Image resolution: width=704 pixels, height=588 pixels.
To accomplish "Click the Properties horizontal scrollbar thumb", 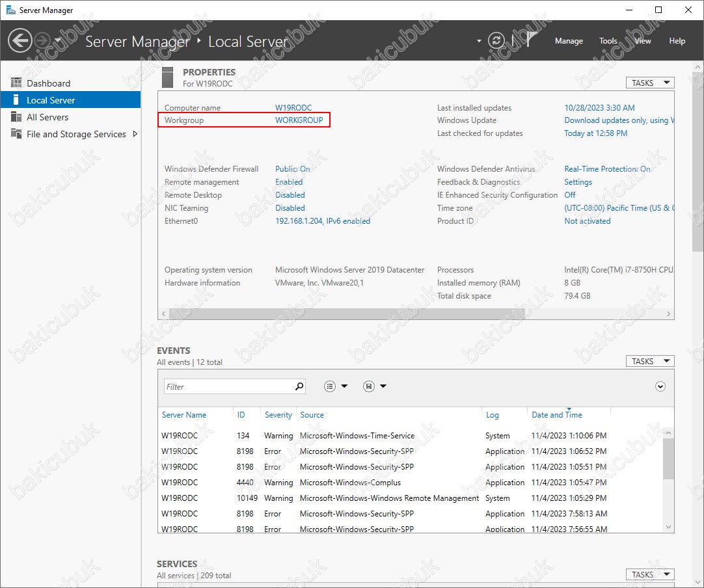I will click(x=346, y=314).
